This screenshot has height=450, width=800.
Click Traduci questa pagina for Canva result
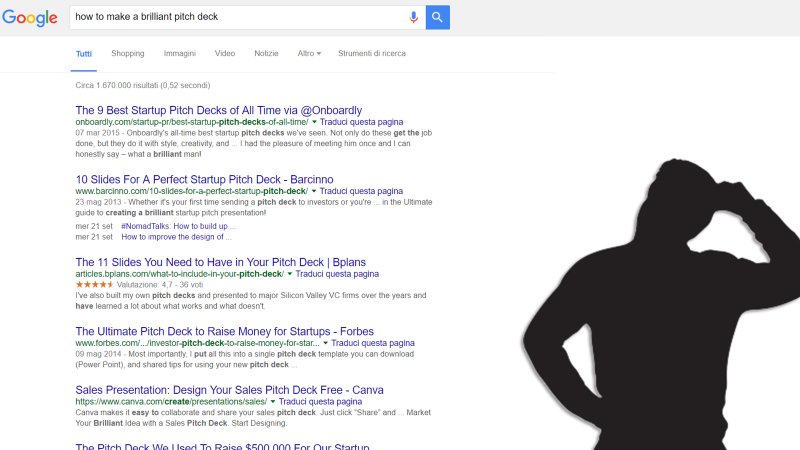point(320,402)
